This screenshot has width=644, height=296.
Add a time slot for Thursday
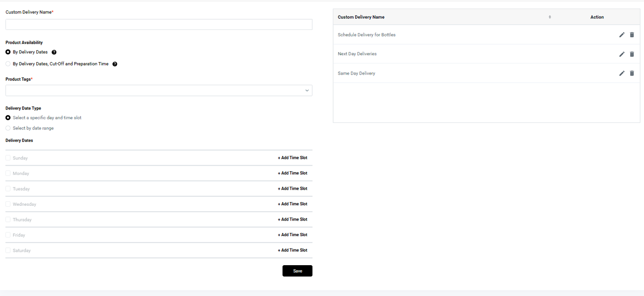tap(293, 220)
